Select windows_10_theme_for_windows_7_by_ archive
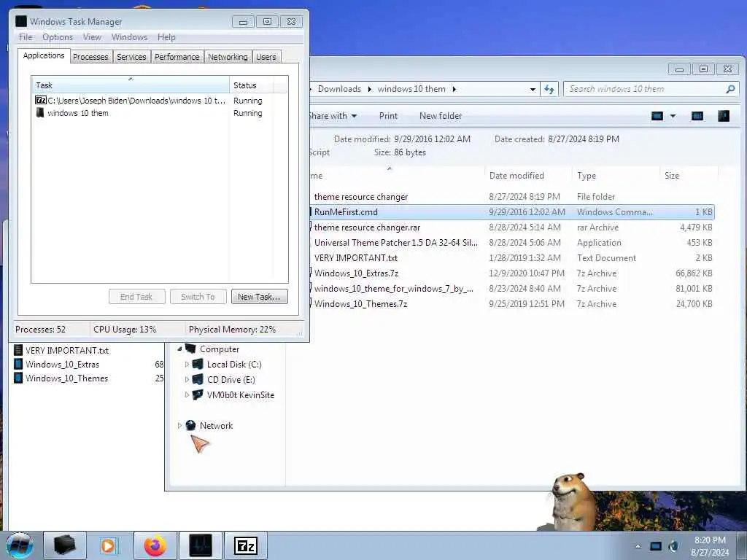The height and width of the screenshot is (560, 747). (x=512, y=288)
